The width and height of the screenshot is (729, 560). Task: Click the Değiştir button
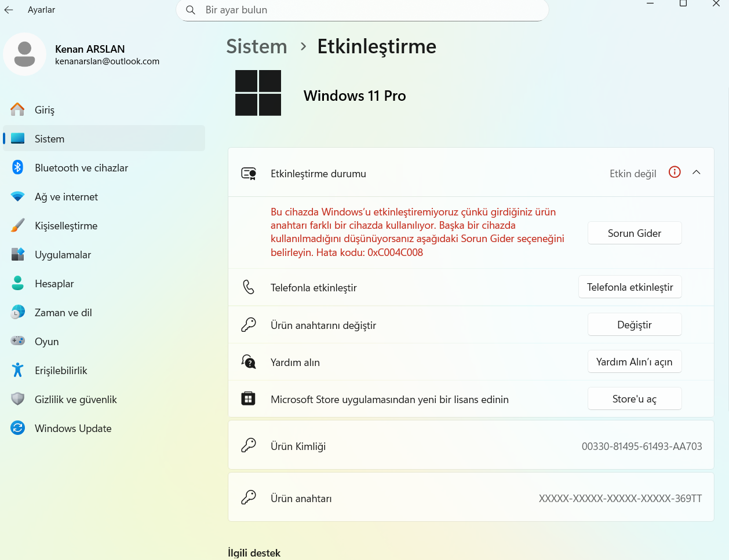(x=635, y=324)
